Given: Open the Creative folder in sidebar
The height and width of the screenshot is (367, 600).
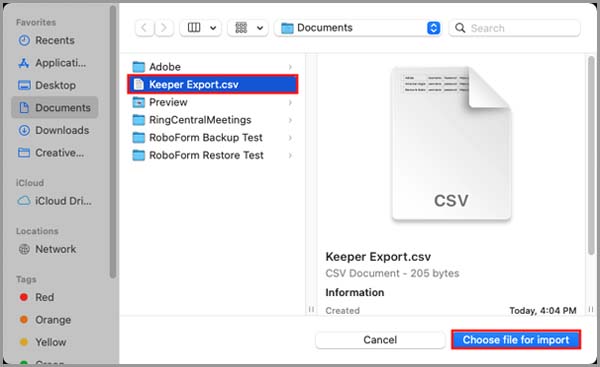Looking at the screenshot, I should click(x=55, y=153).
